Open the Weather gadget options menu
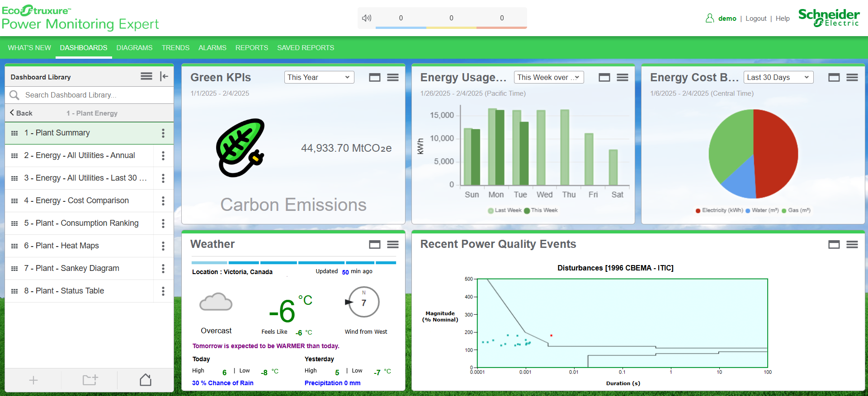Viewport: 868px width, 396px height. point(393,245)
